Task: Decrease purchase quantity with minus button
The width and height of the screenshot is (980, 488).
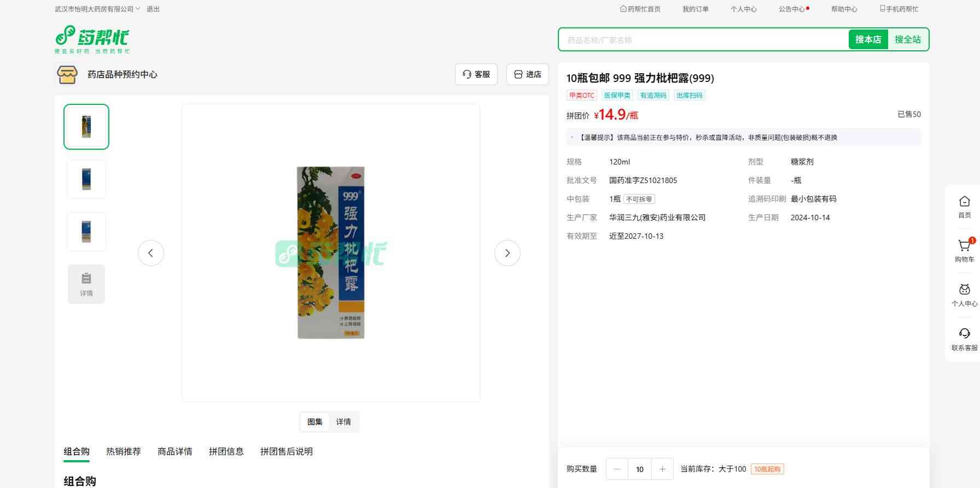Action: tap(617, 469)
